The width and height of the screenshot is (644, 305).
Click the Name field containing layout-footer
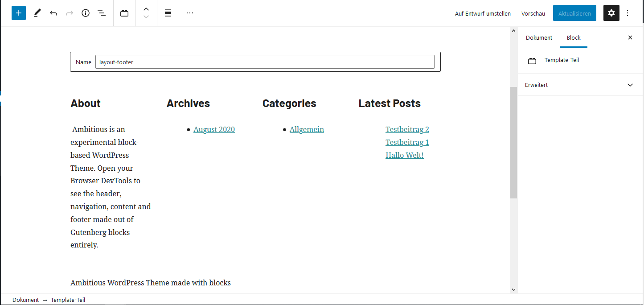(x=265, y=62)
